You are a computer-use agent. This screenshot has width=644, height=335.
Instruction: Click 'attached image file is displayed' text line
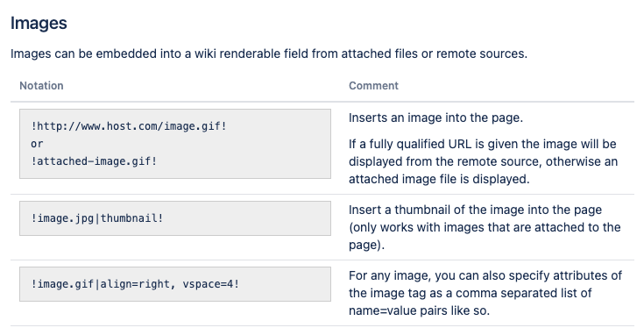439,179
